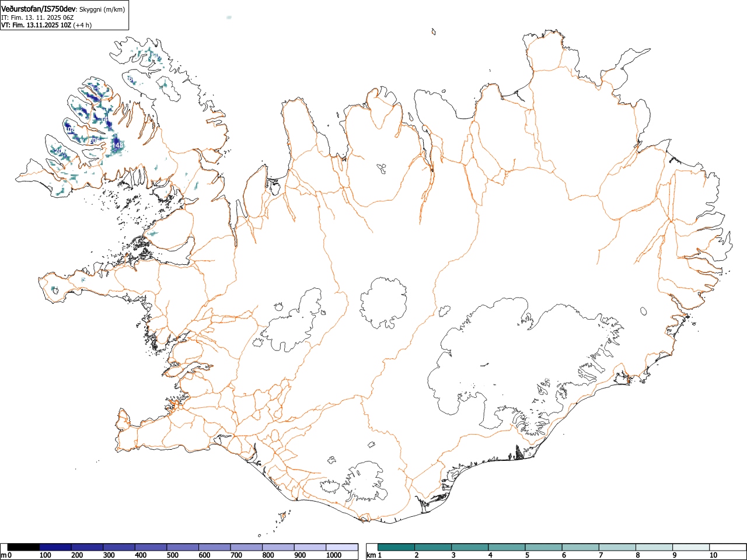Click the 2–3 km teal legend swatch
The height and width of the screenshot is (560, 747).
pos(434,547)
